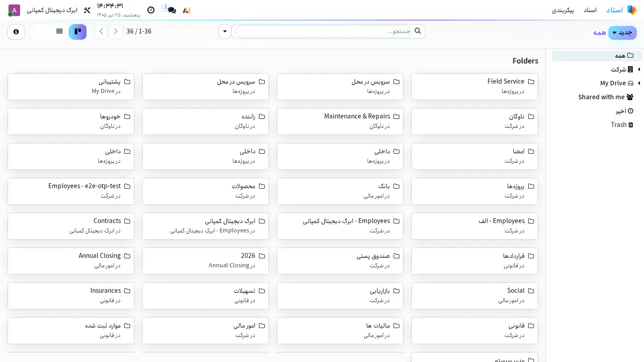The width and height of the screenshot is (644, 362).
Task: Open the Employees - الف folder
Action: (x=475, y=226)
